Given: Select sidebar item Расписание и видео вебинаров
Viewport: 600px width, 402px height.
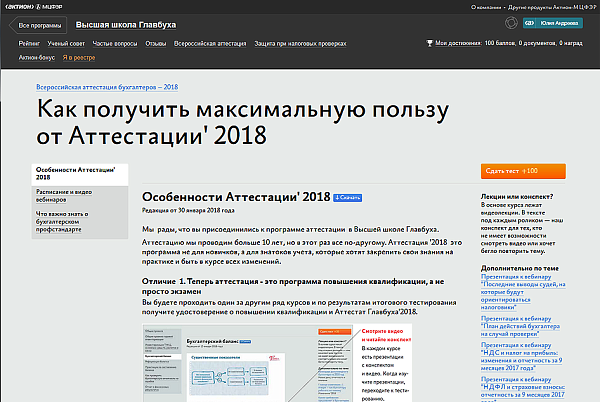Looking at the screenshot, I should click(64, 195).
